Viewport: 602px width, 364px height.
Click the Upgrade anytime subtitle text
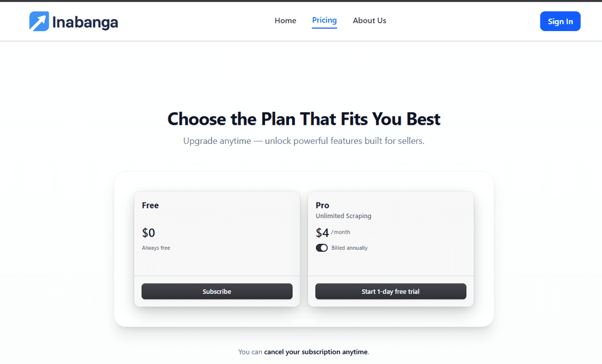pyautogui.click(x=304, y=140)
